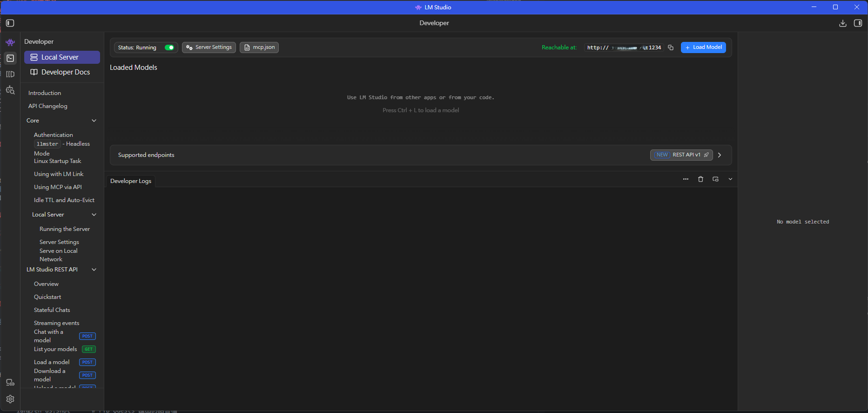Viewport: 868px width, 413px height.
Task: Toggle the server Status Running switch
Action: click(x=169, y=47)
